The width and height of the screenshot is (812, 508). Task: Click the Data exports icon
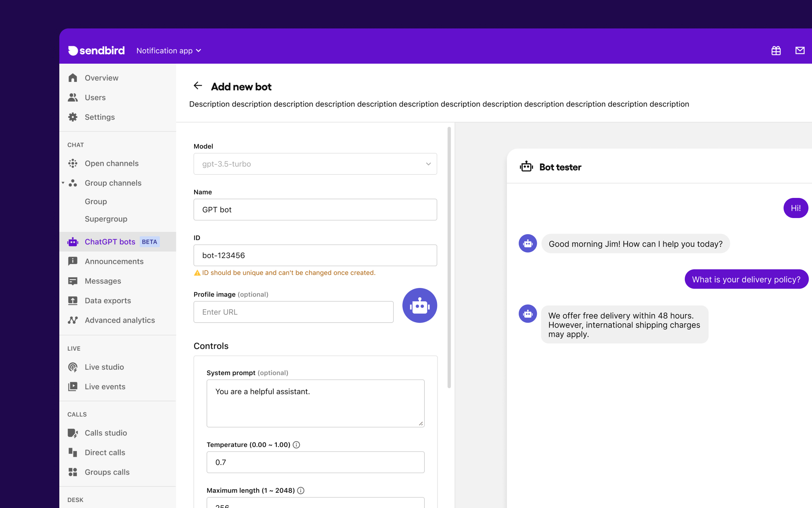click(x=73, y=301)
